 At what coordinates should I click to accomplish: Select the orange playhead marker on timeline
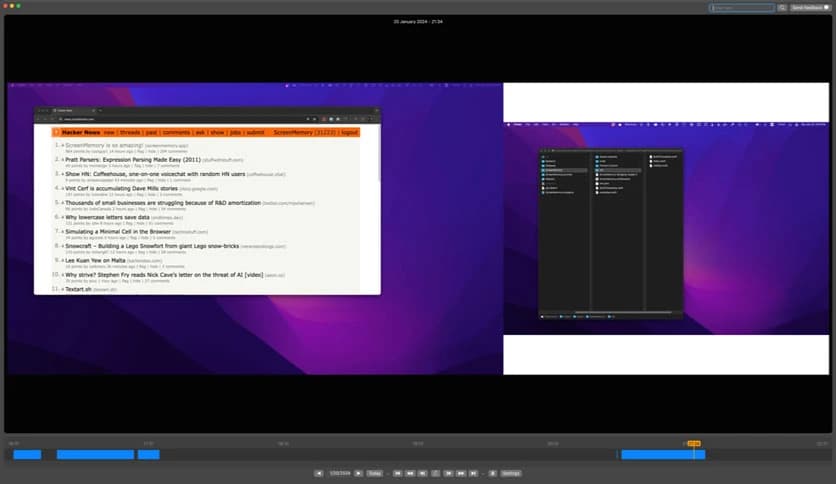point(693,443)
